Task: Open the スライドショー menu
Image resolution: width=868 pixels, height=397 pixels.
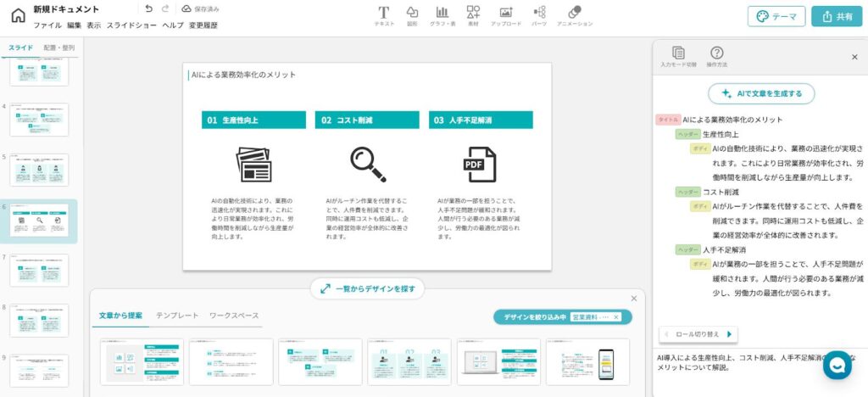Action: coord(131,25)
